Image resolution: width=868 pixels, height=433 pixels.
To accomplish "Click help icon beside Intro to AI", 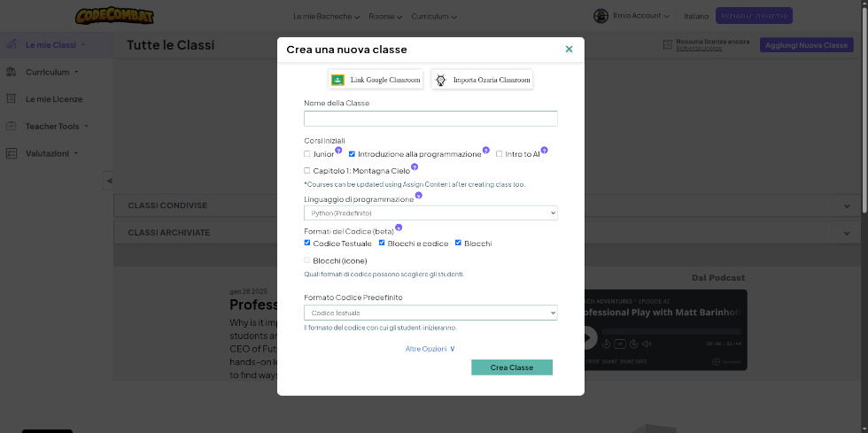I will click(x=544, y=150).
